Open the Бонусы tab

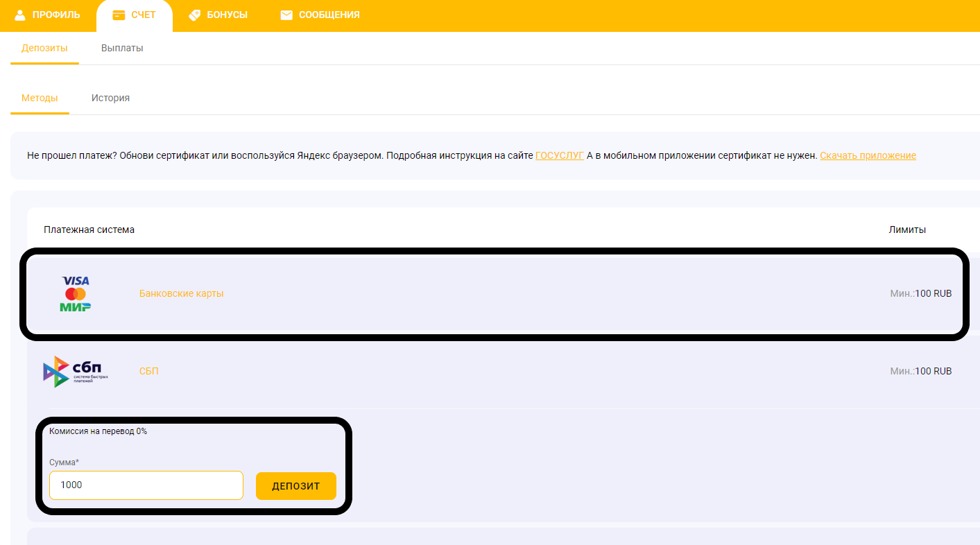coord(218,15)
